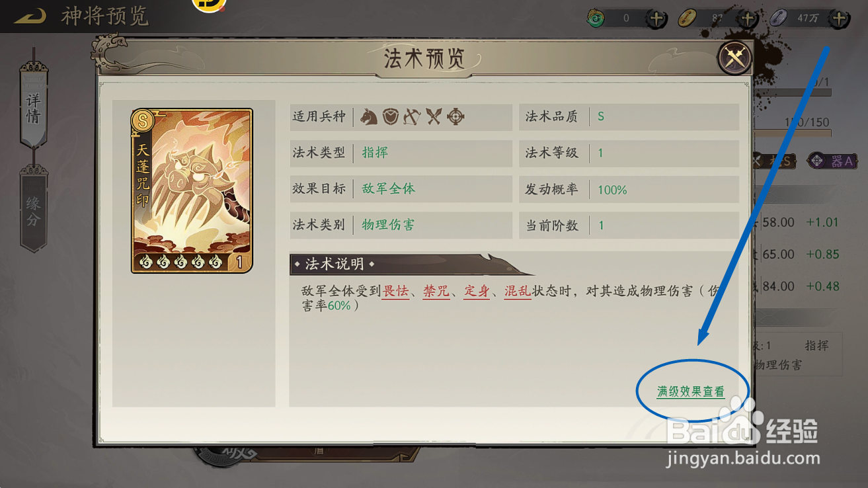Click the S badge on the spell card
This screenshot has height=488, width=868.
(x=143, y=120)
